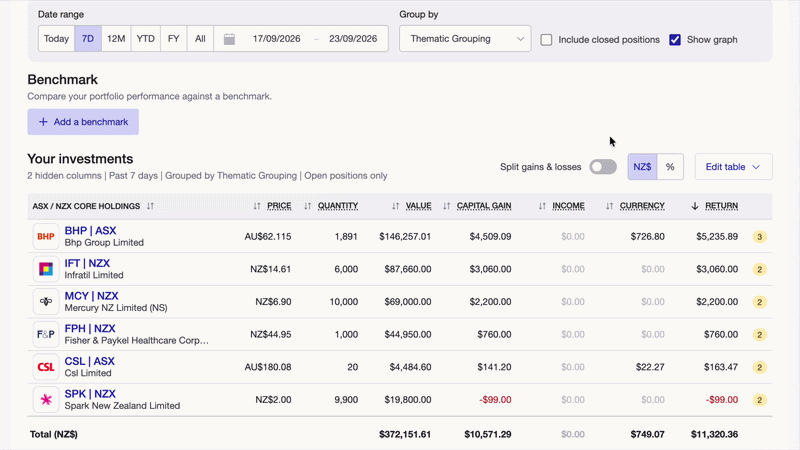The image size is (800, 450).
Task: Edit the end date 23/09/2026
Action: pyautogui.click(x=353, y=39)
